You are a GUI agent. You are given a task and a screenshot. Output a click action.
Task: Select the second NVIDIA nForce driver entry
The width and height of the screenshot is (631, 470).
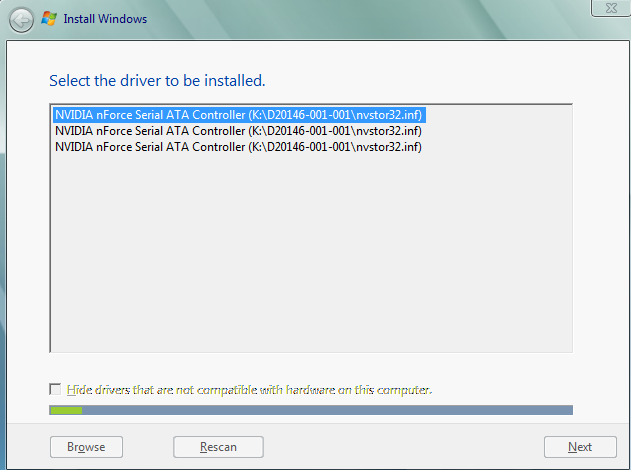pyautogui.click(x=238, y=131)
